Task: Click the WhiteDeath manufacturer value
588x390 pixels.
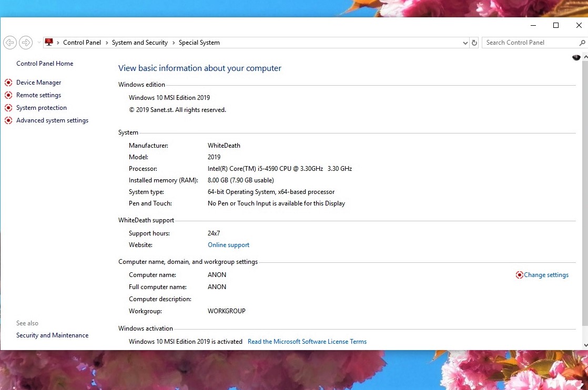Action: pyautogui.click(x=224, y=146)
